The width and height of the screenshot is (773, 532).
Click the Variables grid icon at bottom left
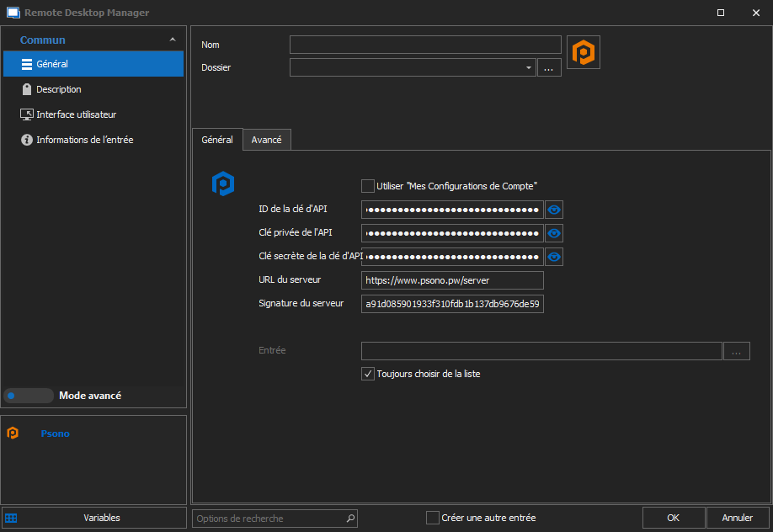[11, 518]
